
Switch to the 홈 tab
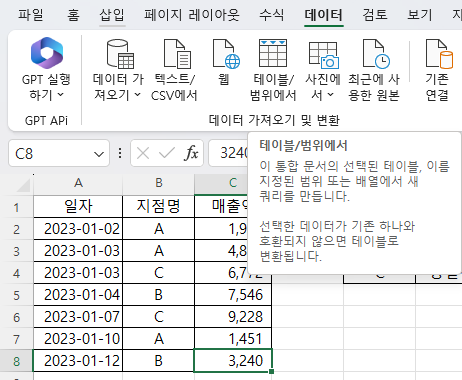73,15
